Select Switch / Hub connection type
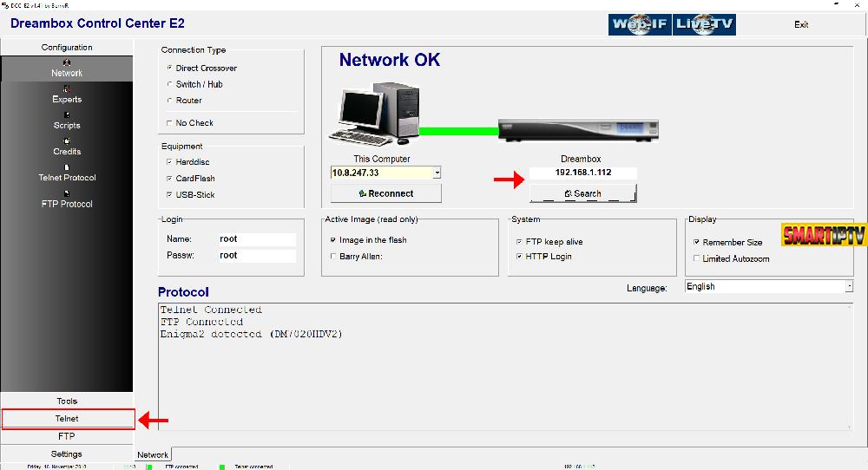The height and width of the screenshot is (470, 868). (169, 84)
